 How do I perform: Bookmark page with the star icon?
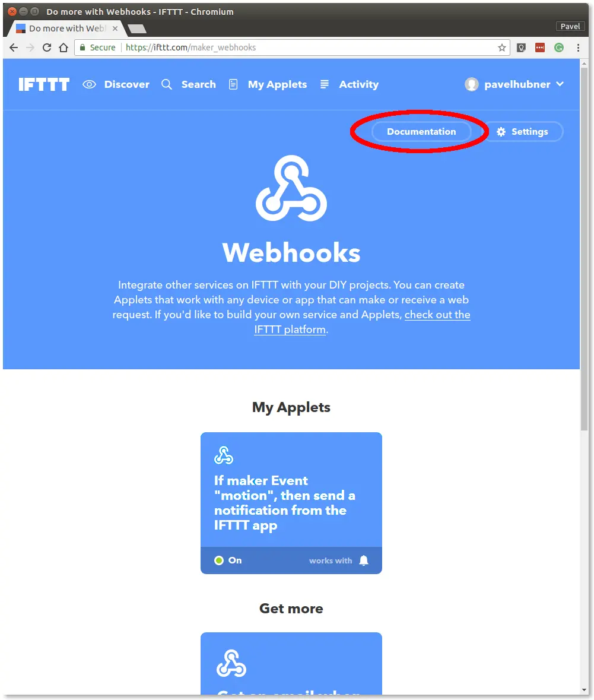(x=501, y=47)
